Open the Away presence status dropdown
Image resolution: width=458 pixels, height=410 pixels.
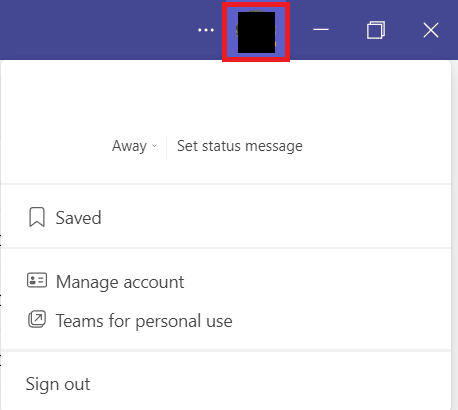click(x=134, y=146)
